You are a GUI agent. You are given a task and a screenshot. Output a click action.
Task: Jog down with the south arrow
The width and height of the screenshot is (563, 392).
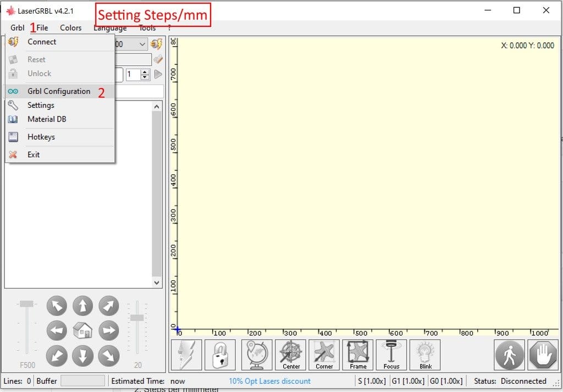83,356
